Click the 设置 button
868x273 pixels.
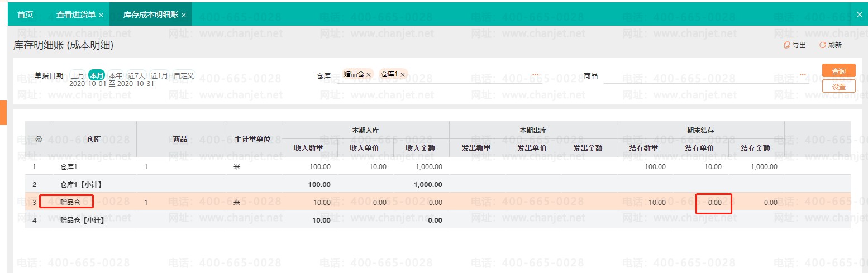click(838, 87)
